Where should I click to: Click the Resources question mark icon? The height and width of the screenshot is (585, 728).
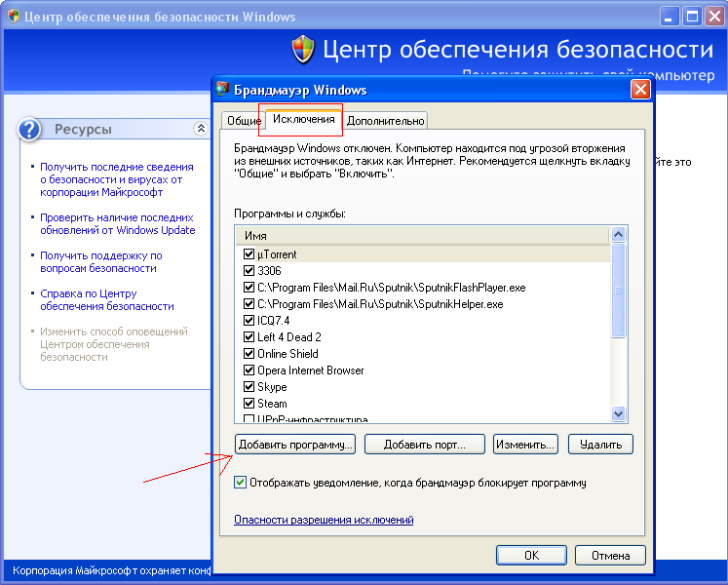click(29, 129)
